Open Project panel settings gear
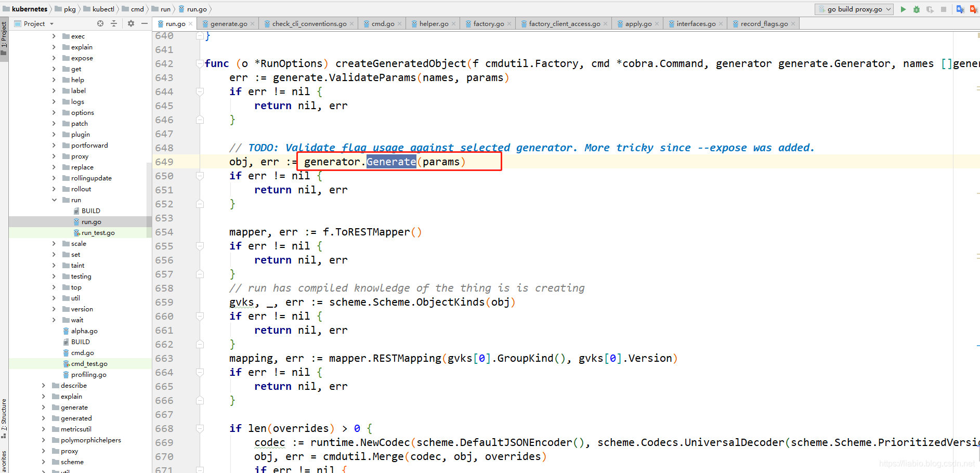 pyautogui.click(x=131, y=23)
